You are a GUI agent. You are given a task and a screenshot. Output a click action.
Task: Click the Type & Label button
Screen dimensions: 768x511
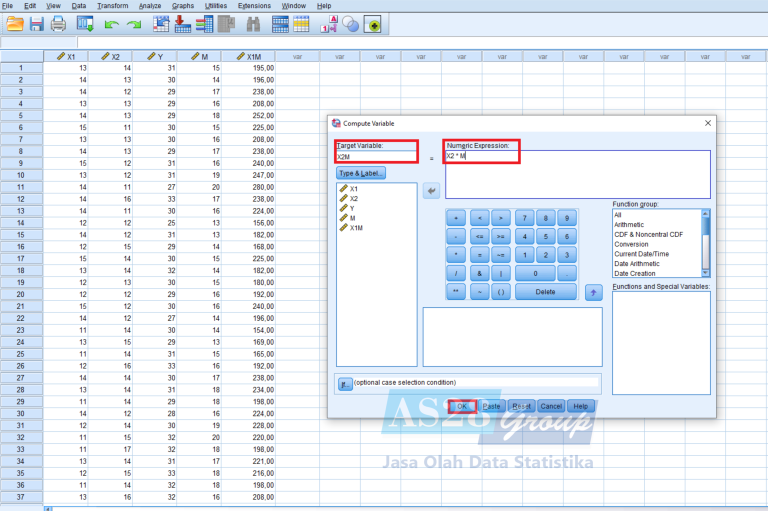tap(361, 173)
